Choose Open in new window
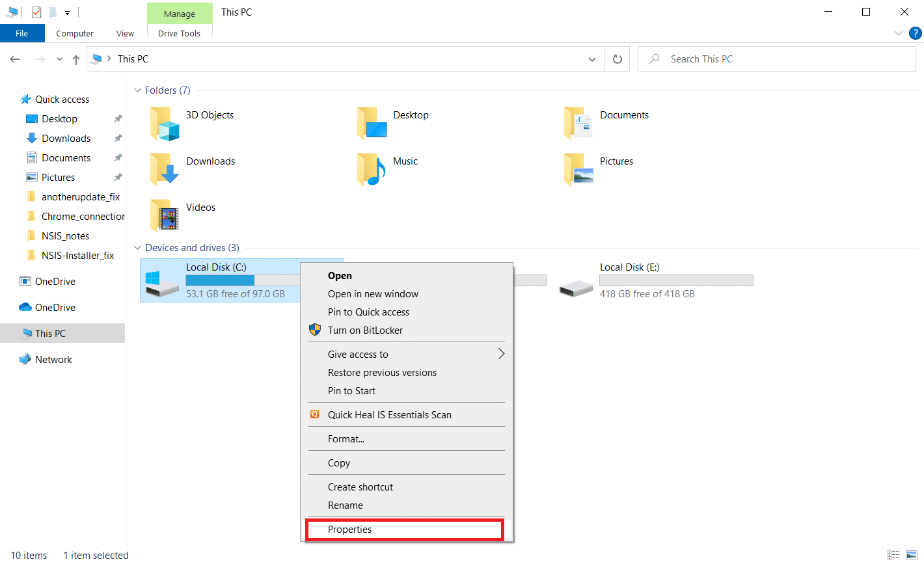Image resolution: width=924 pixels, height=564 pixels. [x=407, y=294]
